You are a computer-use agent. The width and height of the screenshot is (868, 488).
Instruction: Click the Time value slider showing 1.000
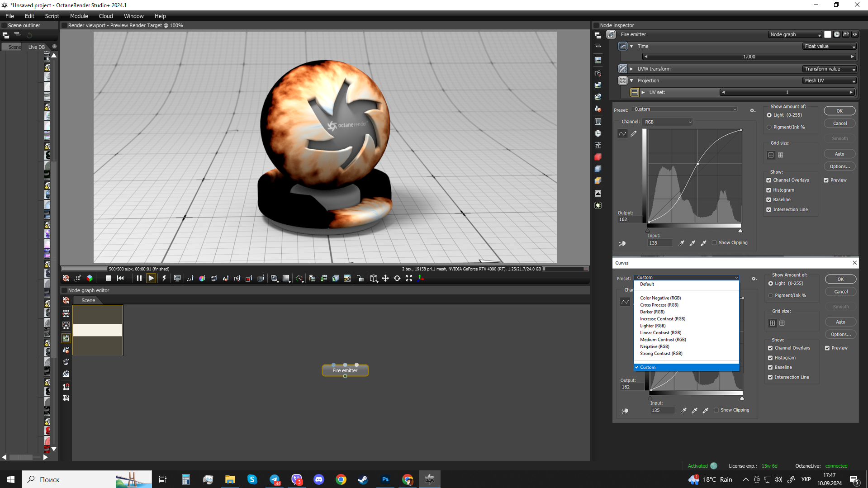749,57
